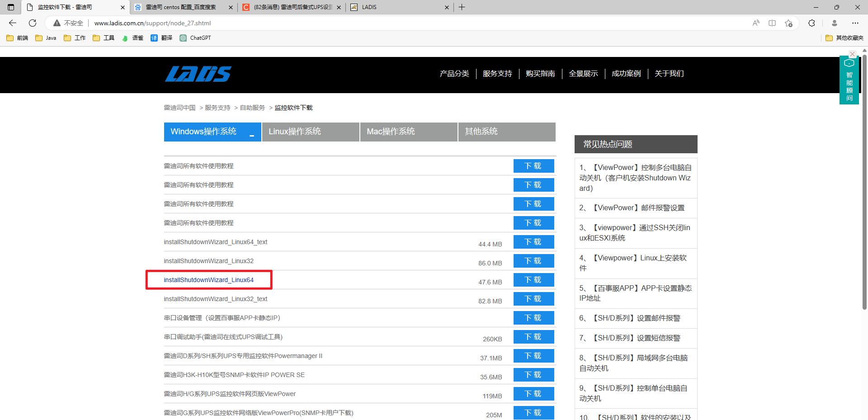
Task: Click the LADIS logo
Action: coord(198,74)
